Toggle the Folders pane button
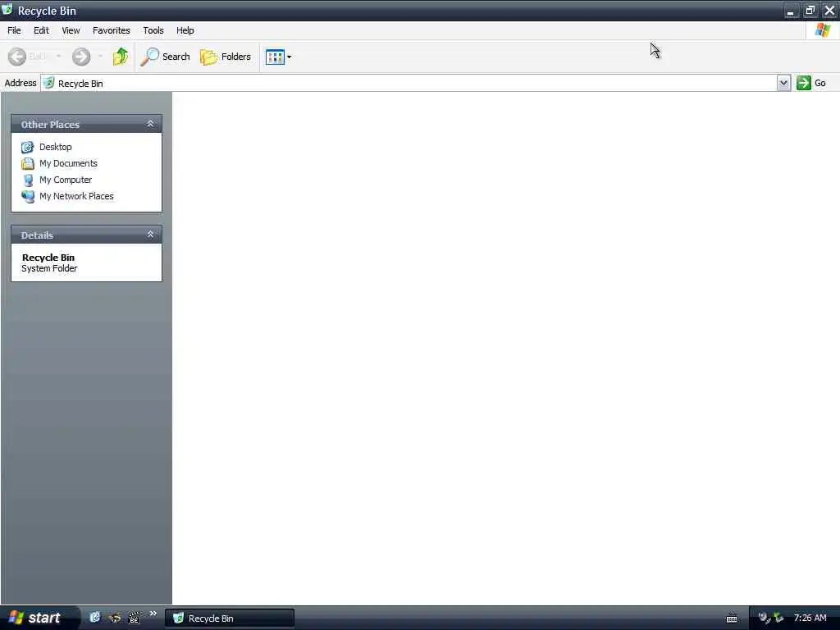Screen dimensions: 840x630 tap(225, 57)
